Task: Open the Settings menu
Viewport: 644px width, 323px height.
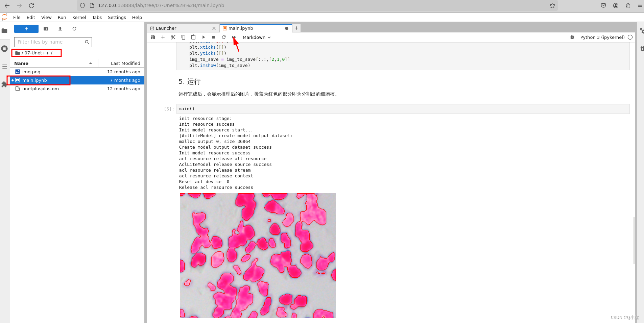Action: click(x=117, y=17)
